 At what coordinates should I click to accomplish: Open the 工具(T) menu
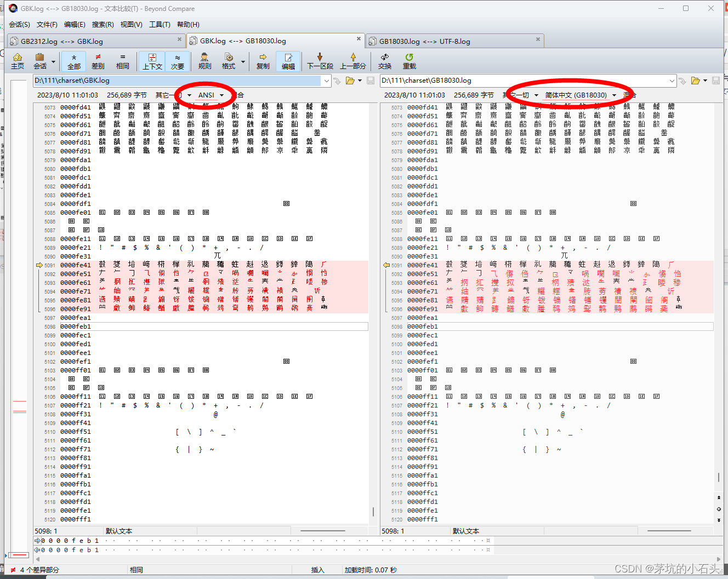pos(160,24)
